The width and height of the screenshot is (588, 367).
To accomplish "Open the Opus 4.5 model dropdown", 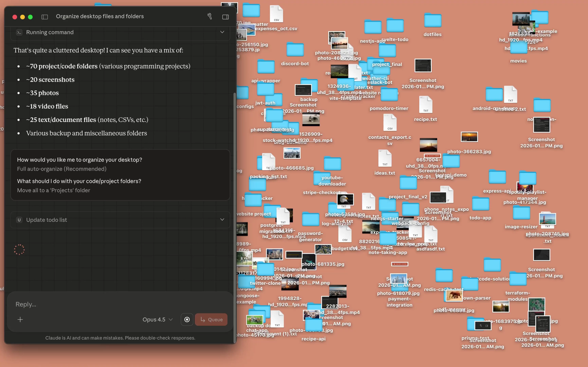I will coord(157,319).
